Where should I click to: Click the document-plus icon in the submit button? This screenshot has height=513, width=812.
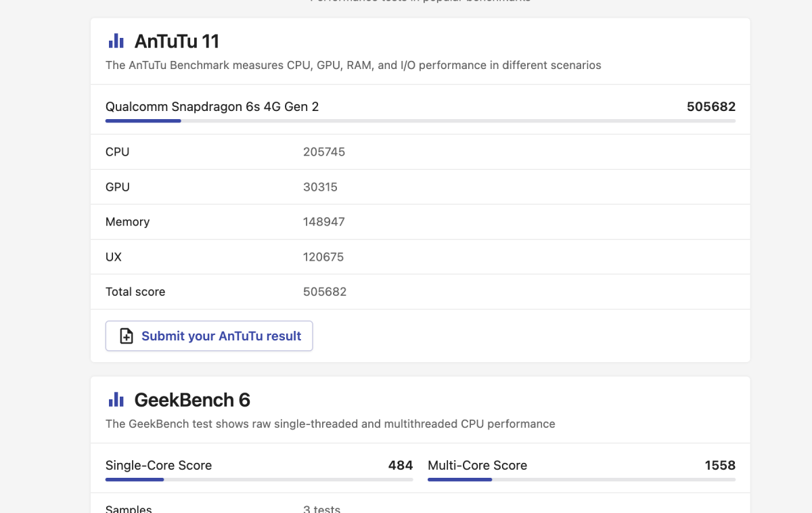coord(127,336)
